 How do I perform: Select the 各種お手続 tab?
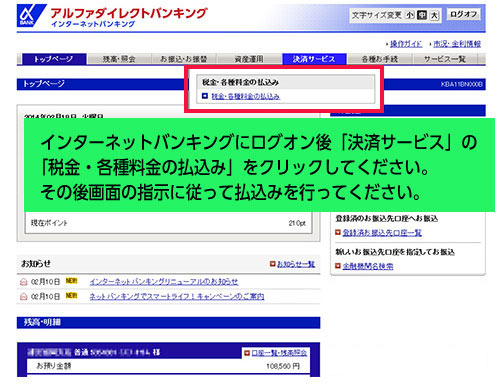pos(380,59)
